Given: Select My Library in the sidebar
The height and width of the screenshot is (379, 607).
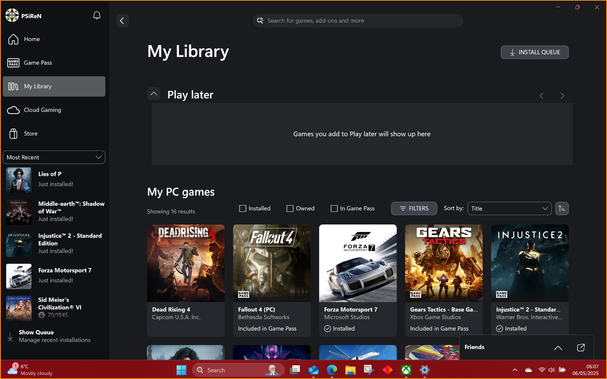Looking at the screenshot, I should point(54,86).
